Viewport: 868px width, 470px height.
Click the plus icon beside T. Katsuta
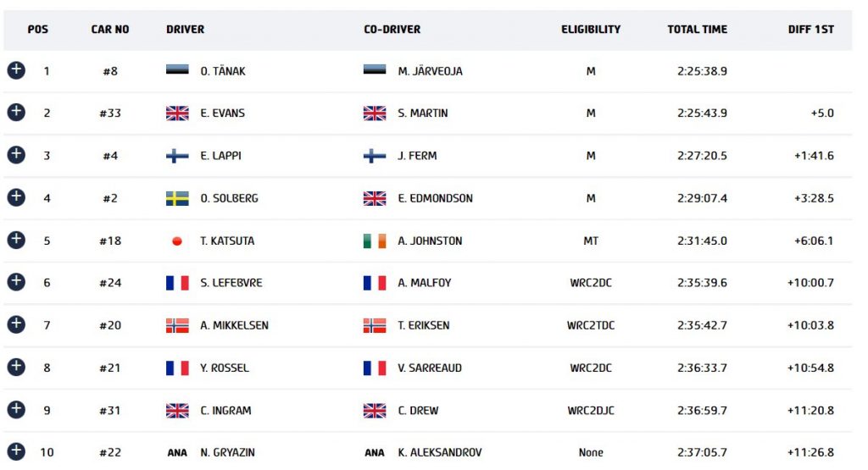tap(16, 240)
